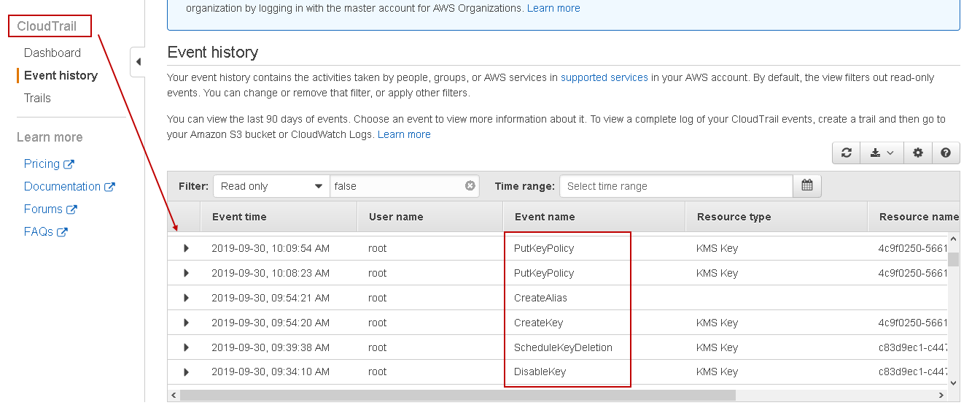Viewport: 980px width, 408px height.
Task: Clear the filter value 'false'
Action: [x=470, y=186]
